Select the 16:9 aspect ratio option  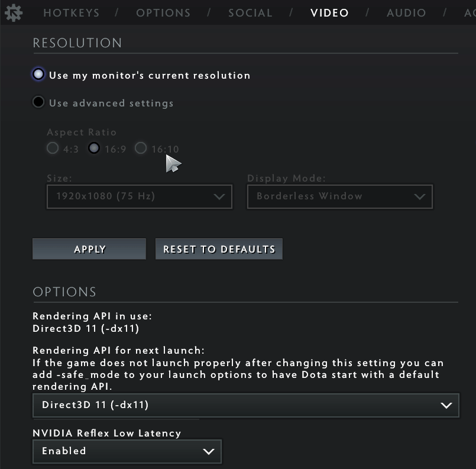94,148
